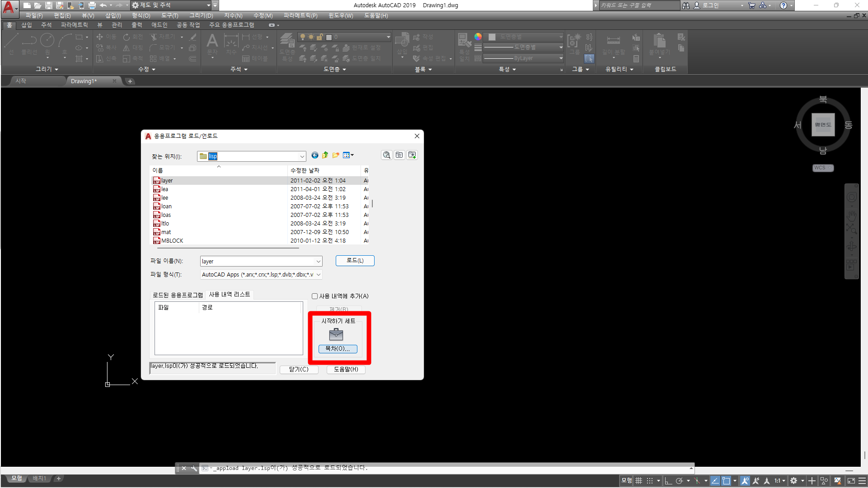Open workspace settings gear in status bar
Image resolution: width=868 pixels, height=488 pixels.
point(793,481)
